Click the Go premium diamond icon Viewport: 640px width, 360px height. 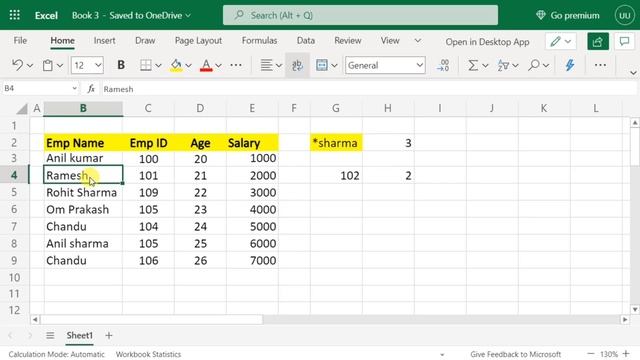click(x=541, y=16)
